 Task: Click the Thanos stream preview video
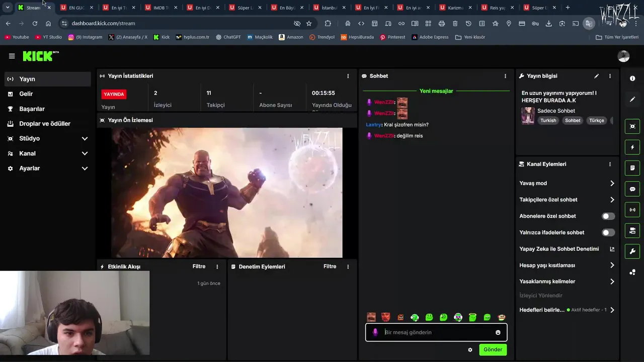(x=227, y=193)
